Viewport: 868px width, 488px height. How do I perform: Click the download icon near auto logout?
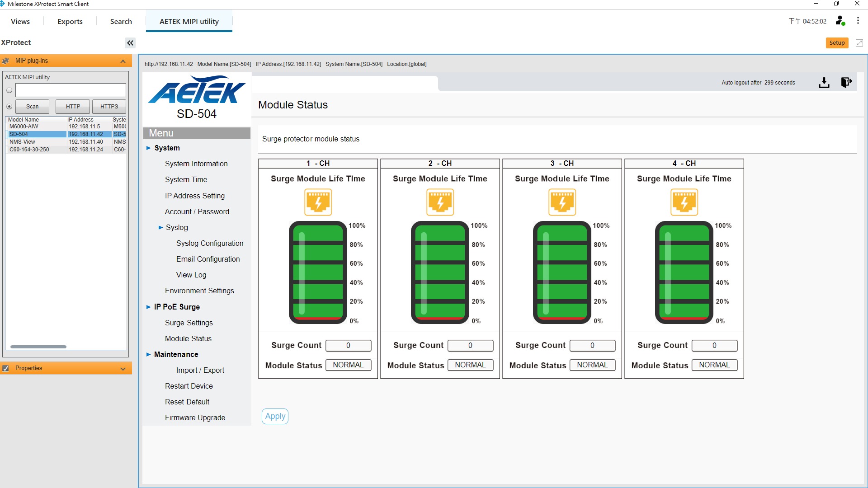click(x=824, y=83)
